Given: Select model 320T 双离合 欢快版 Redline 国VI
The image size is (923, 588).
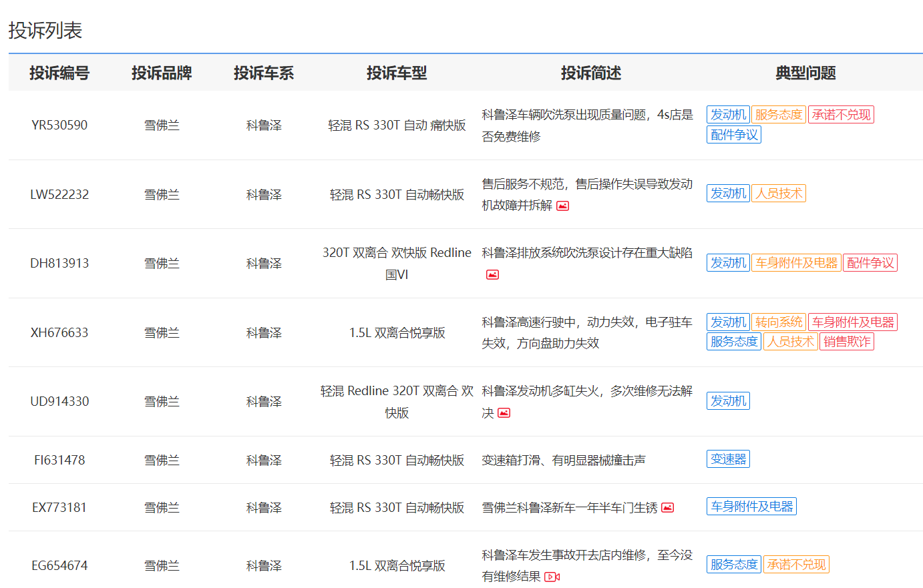Looking at the screenshot, I should pos(397,264).
